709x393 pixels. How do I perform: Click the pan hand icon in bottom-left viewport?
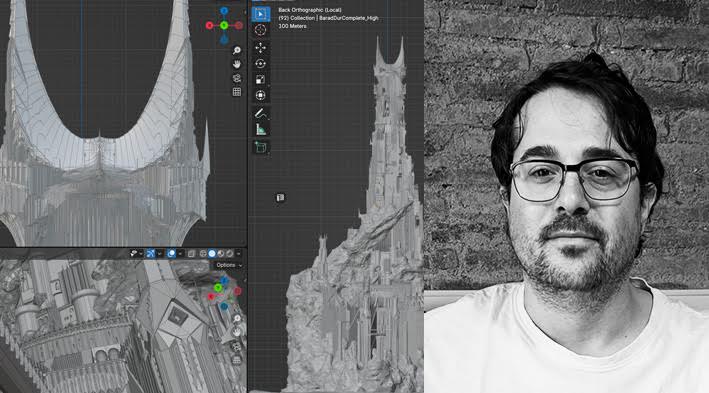coord(237,332)
